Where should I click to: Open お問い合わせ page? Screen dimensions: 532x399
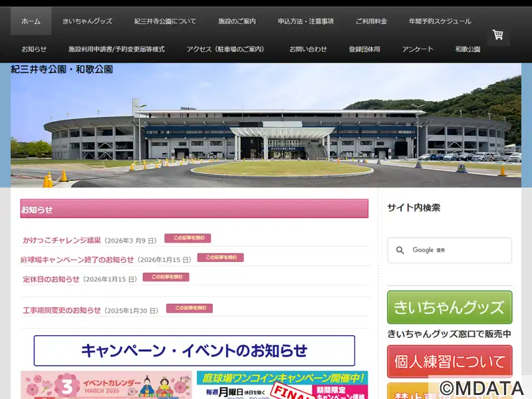[x=308, y=49]
